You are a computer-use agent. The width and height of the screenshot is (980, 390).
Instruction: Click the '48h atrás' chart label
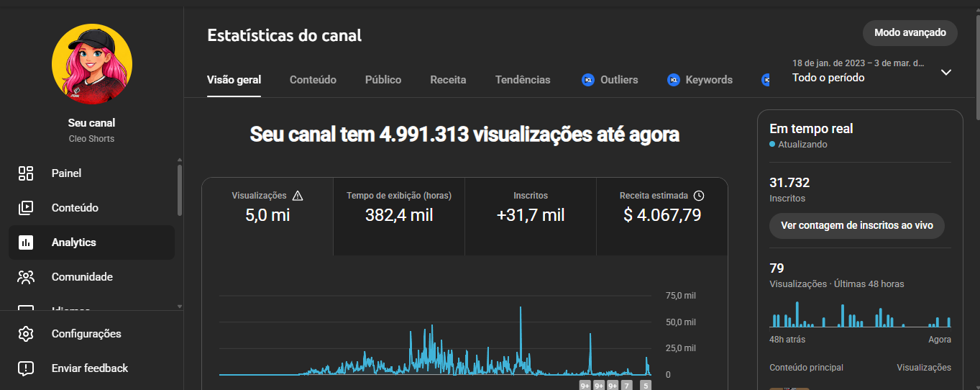coord(787,340)
